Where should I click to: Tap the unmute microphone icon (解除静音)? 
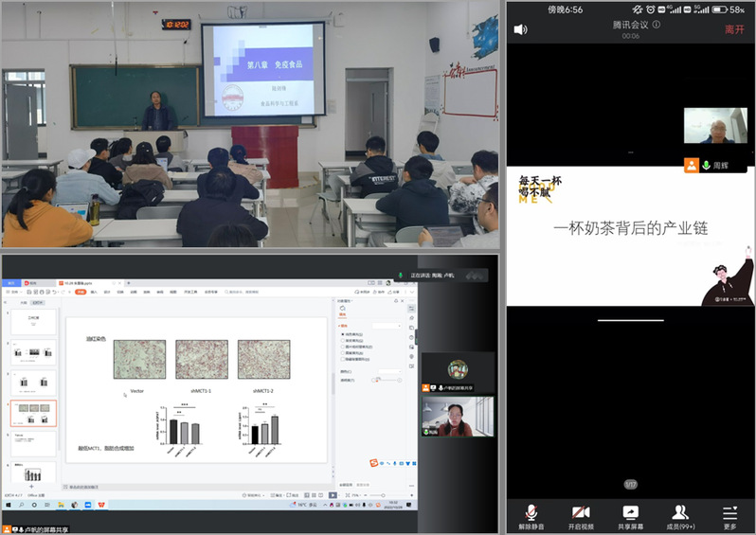[531, 515]
